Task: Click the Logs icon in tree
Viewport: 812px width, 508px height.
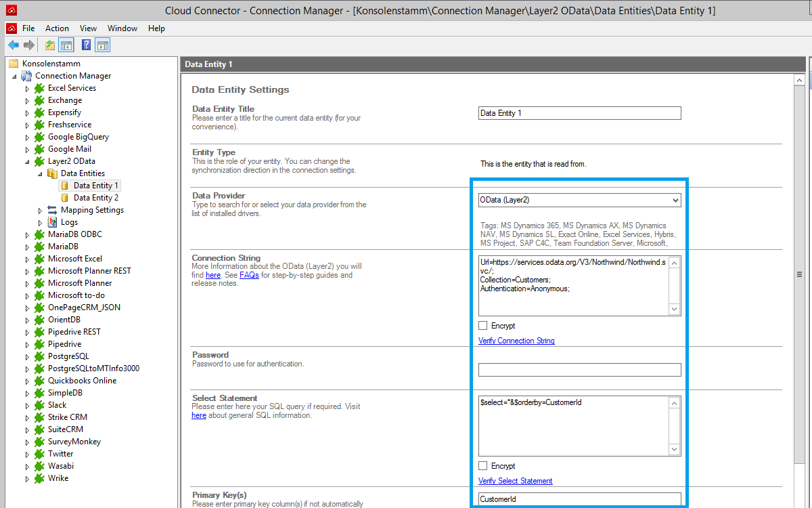Action: click(52, 222)
